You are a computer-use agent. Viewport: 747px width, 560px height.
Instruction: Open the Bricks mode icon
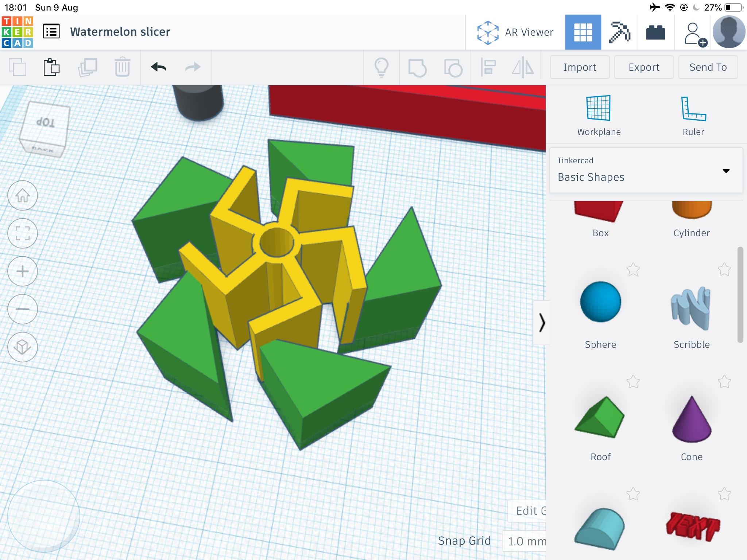(655, 32)
